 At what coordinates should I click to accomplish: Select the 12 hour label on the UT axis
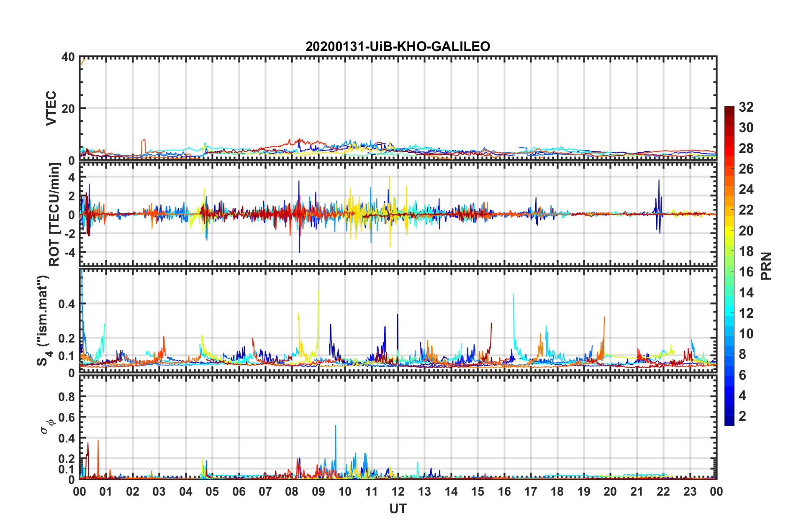[x=398, y=491]
